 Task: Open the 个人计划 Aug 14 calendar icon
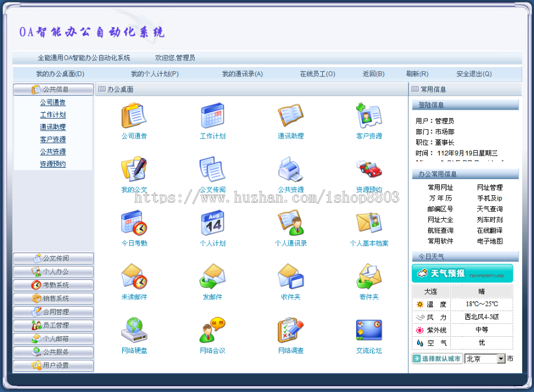click(212, 223)
